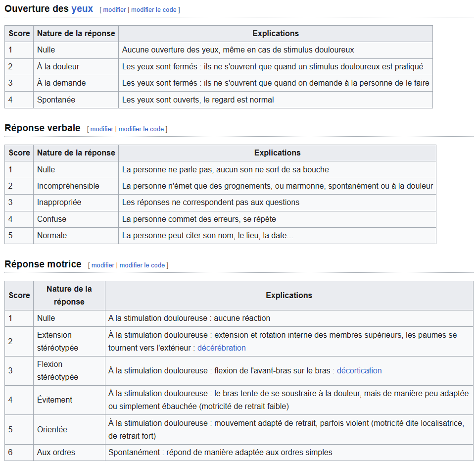Select the 'Spontanée' cell in eyes table

(x=56, y=100)
